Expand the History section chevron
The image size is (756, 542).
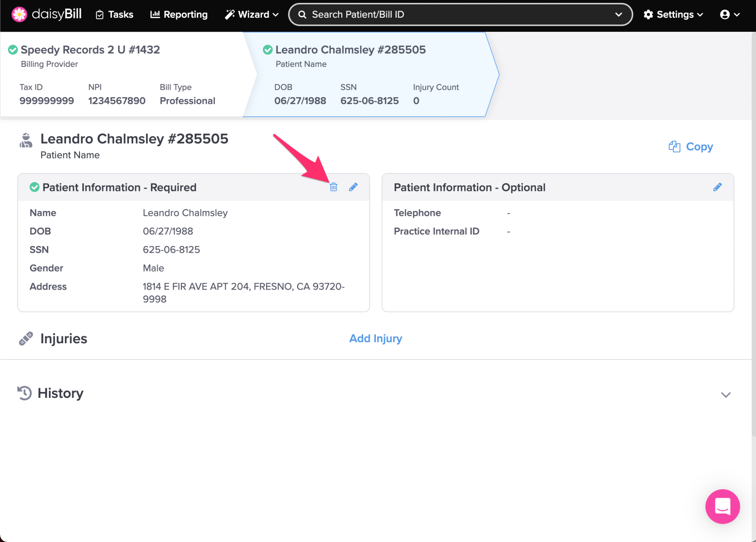pos(726,395)
